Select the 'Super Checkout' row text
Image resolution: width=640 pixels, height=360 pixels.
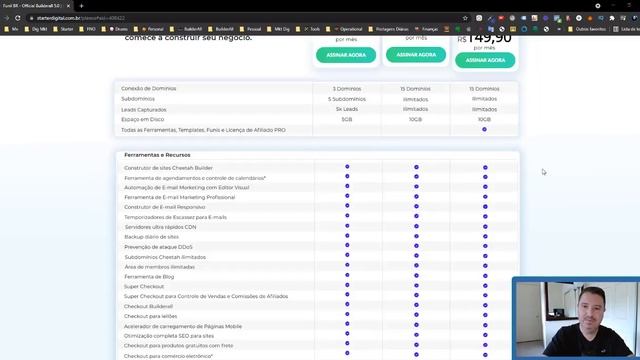click(x=144, y=287)
